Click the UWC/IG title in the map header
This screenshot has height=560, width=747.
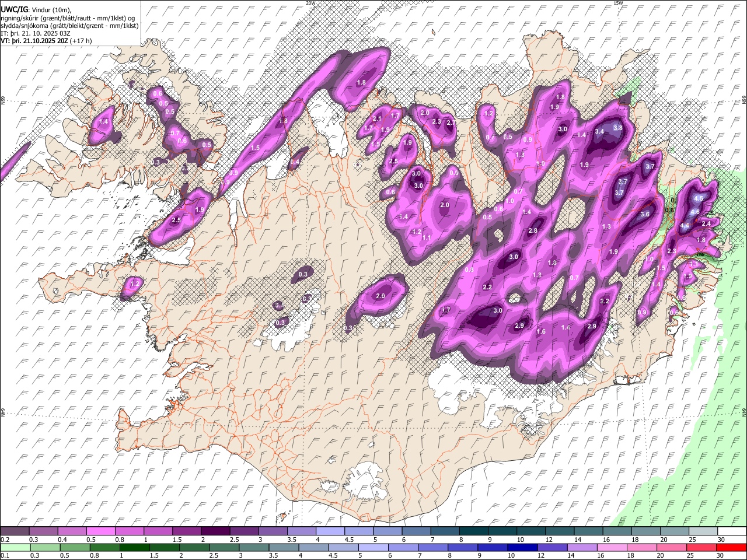[14, 10]
